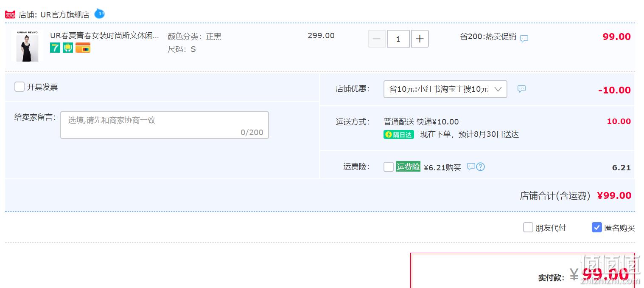Open the black dress product thumbnail
This screenshot has height=288, width=644.
pyautogui.click(x=28, y=46)
